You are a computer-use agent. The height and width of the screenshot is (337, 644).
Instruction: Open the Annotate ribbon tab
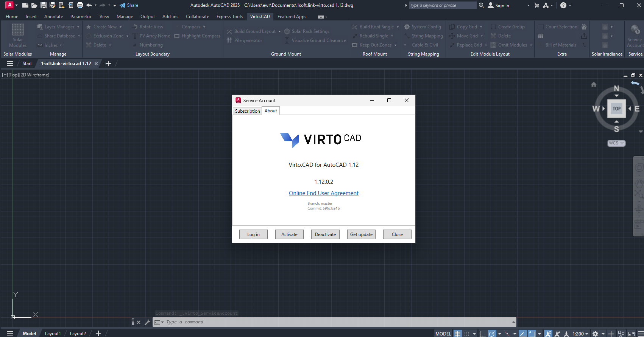tap(54, 17)
